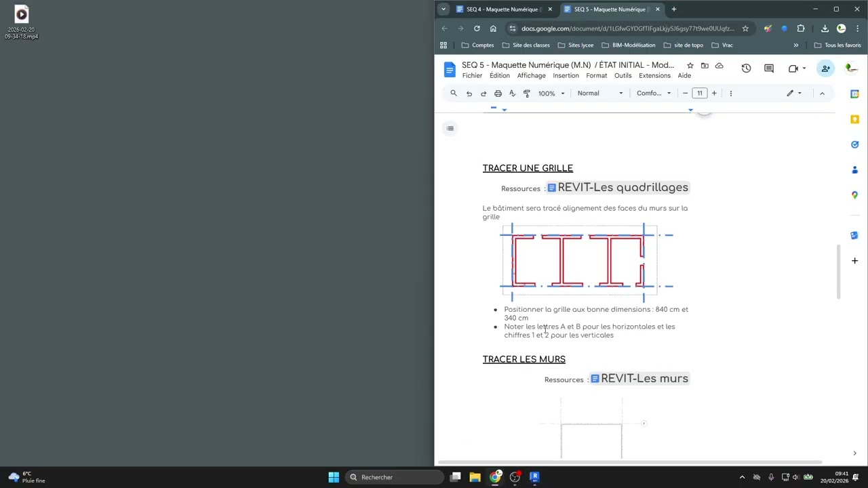This screenshot has width=868, height=488.
Task: Open the Édition menu
Action: [x=500, y=76]
